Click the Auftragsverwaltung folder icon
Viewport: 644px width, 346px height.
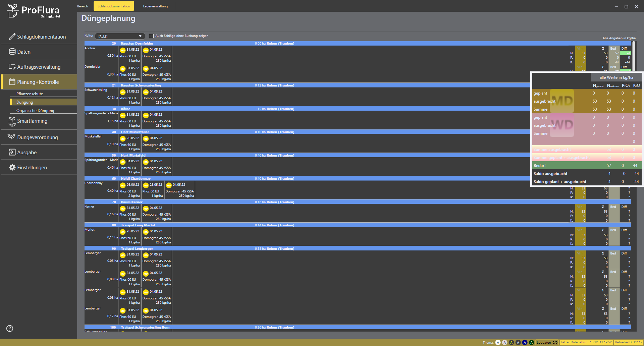12,67
